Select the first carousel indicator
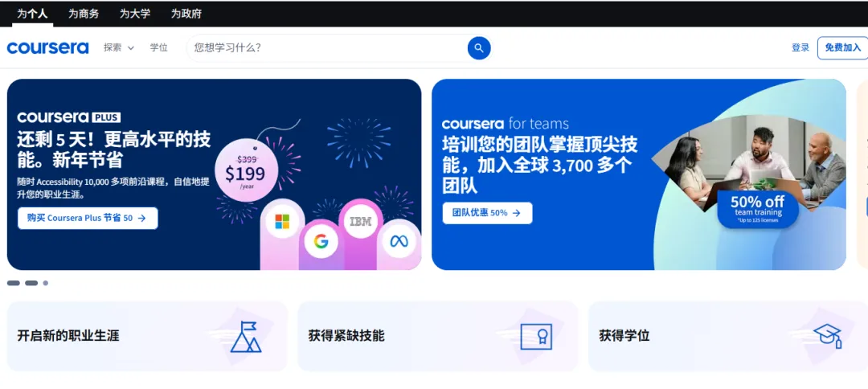The width and height of the screenshot is (868, 389). click(x=14, y=283)
